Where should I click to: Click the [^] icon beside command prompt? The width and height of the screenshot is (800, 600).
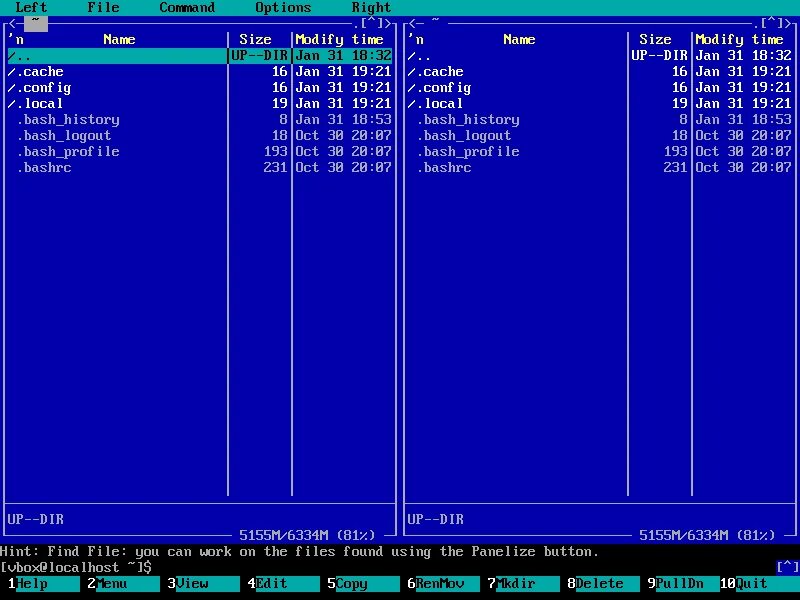click(787, 567)
